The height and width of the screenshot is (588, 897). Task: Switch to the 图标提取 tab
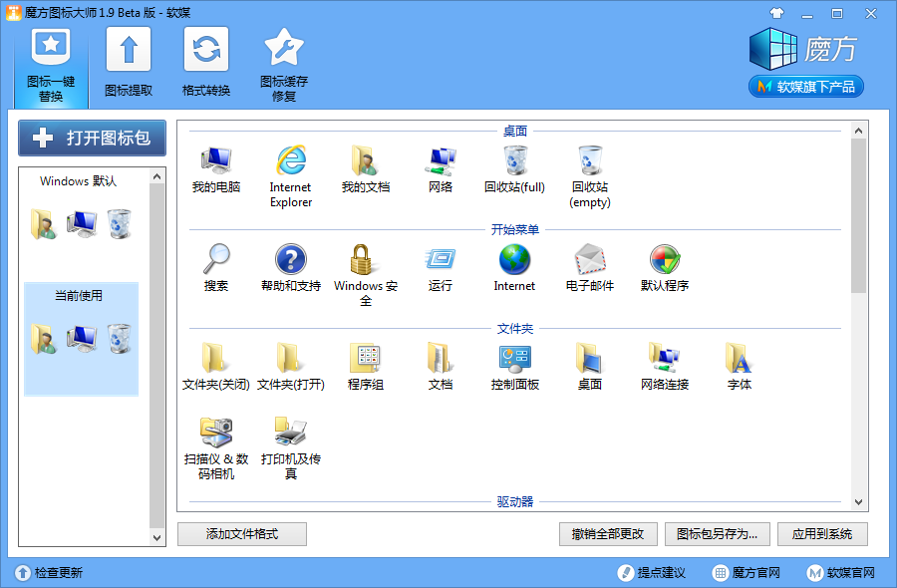129,63
